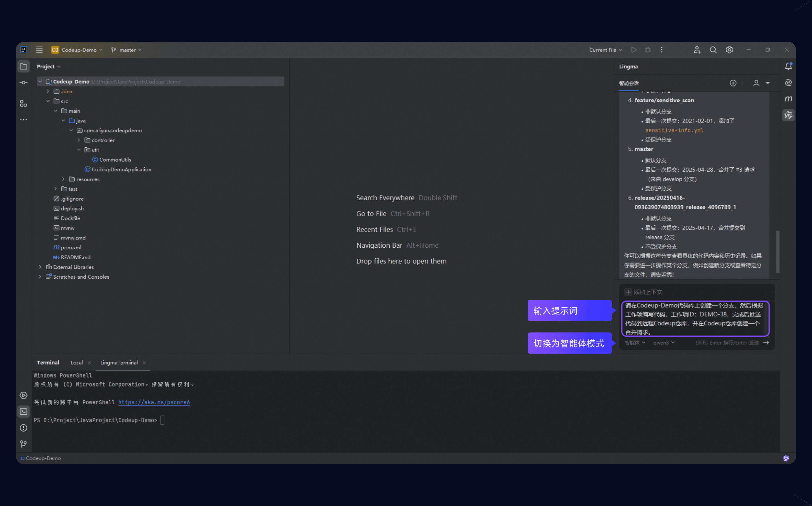Collapse the src folder
The height and width of the screenshot is (506, 812).
click(48, 101)
